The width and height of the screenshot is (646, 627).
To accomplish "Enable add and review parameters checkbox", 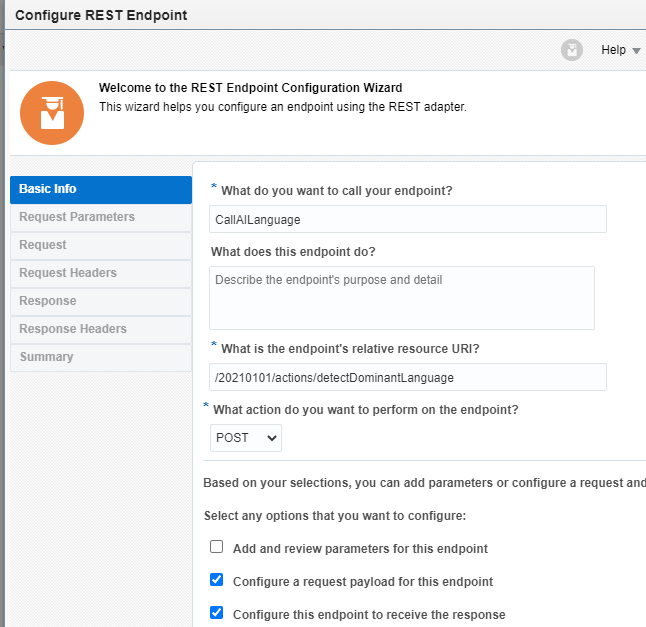I will pyautogui.click(x=217, y=547).
